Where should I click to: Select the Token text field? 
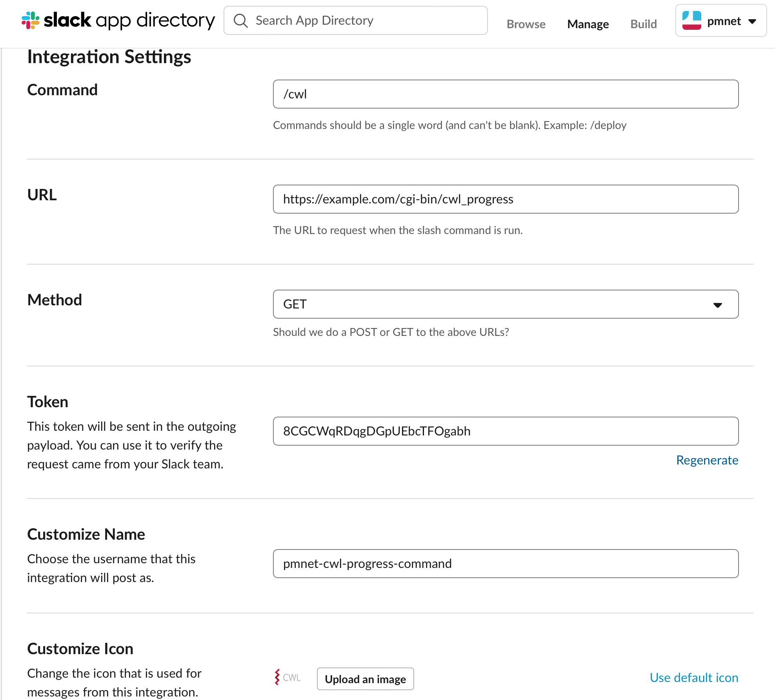click(x=505, y=431)
